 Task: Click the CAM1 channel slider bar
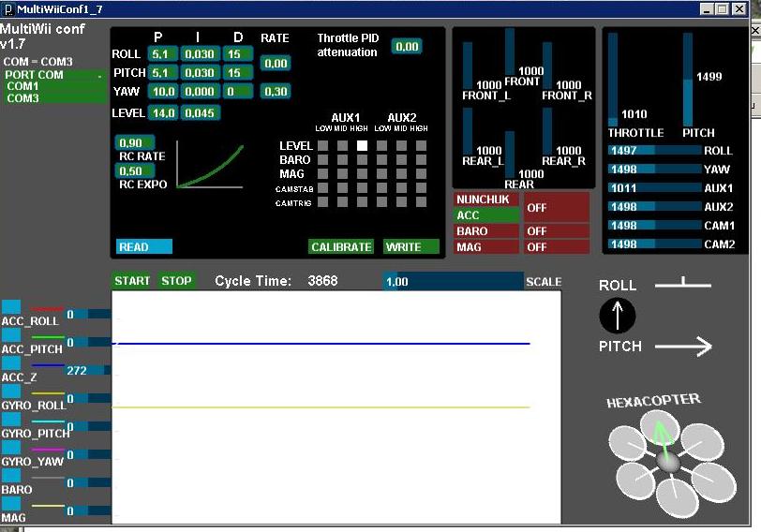[655, 226]
